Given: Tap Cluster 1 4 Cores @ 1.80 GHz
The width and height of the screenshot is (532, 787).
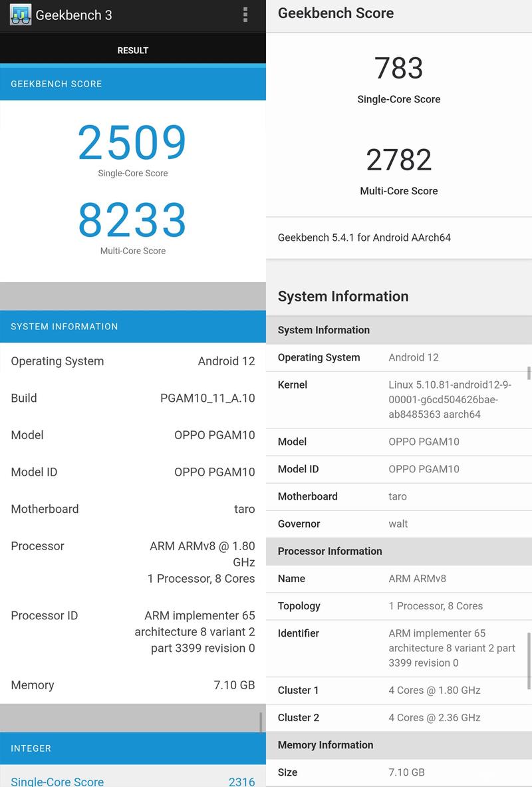Looking at the screenshot, I should coord(399,690).
